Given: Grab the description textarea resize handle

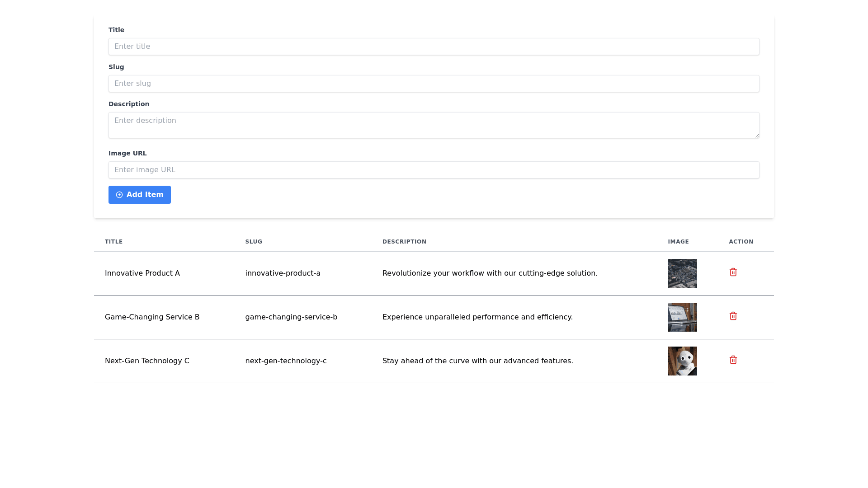Looking at the screenshot, I should (x=756, y=136).
